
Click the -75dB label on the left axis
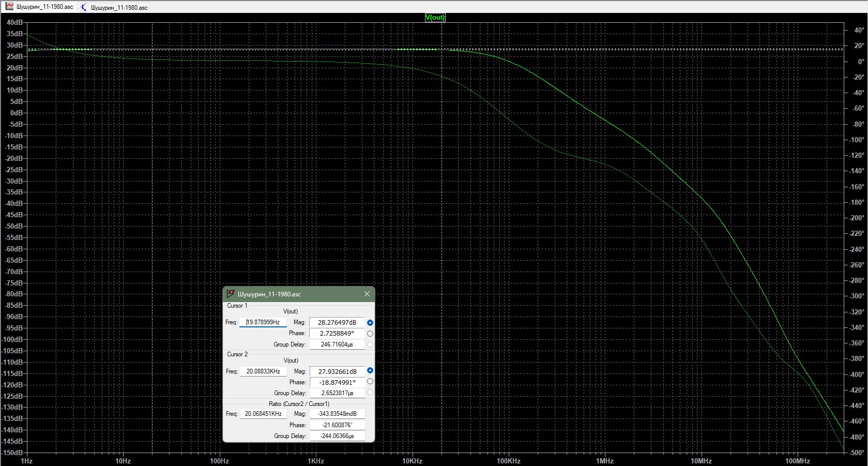tap(14, 283)
